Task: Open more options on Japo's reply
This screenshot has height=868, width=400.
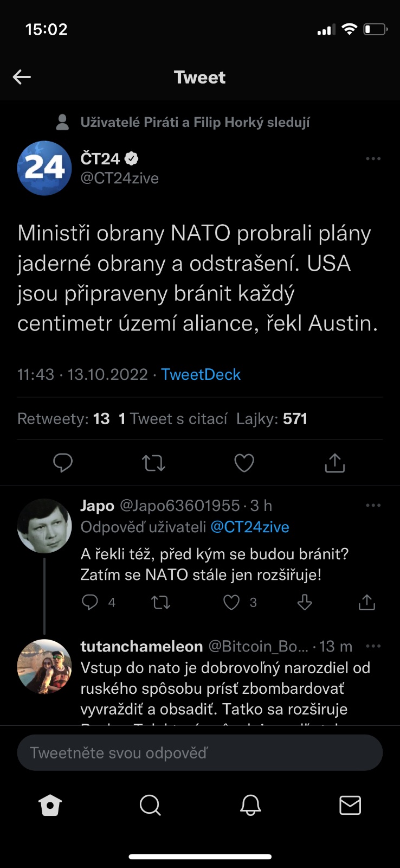Action: tap(373, 505)
